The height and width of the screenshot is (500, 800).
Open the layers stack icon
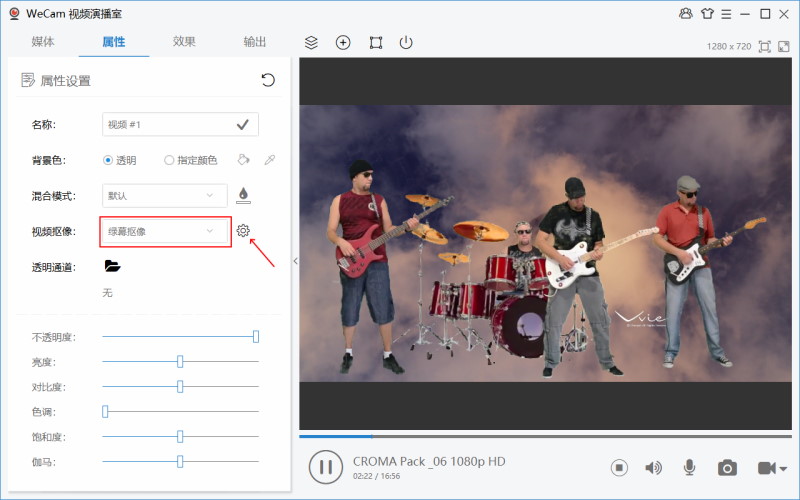(311, 43)
